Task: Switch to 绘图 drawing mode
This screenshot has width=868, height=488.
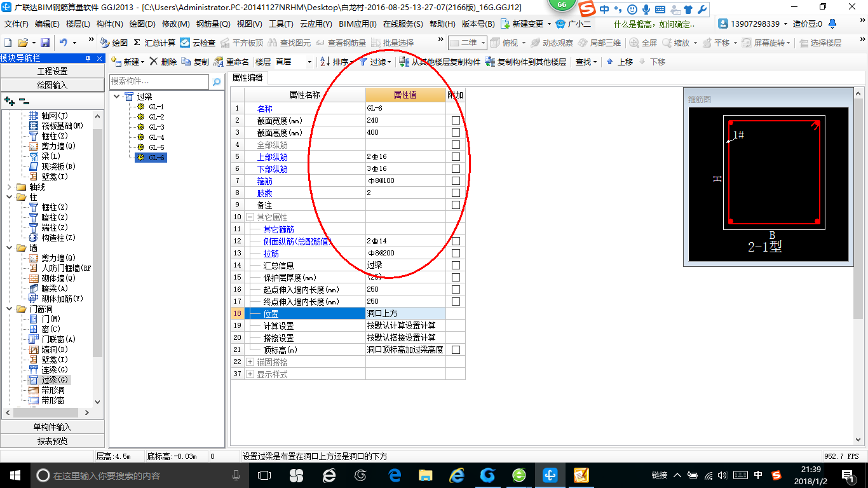Action: click(114, 43)
